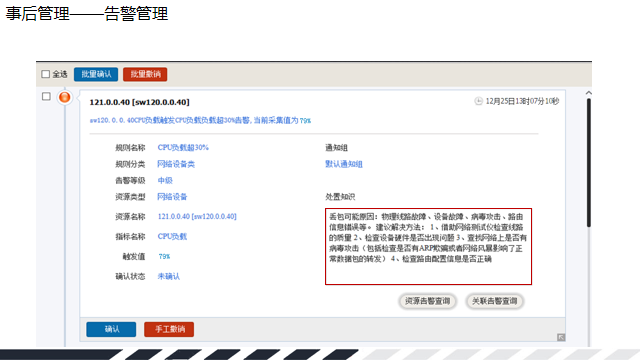Click the vertical scrollbar thumb
The height and width of the screenshot is (360, 640).
(x=589, y=162)
